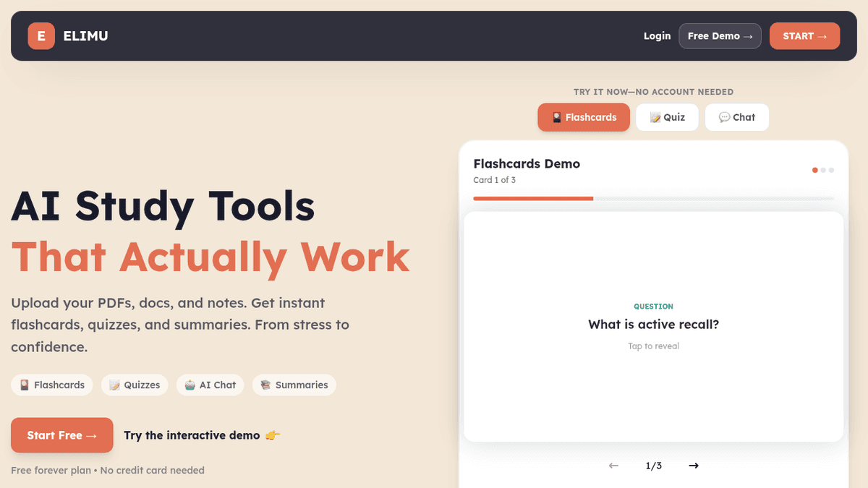Click the Quizzes feature chip icon
The height and width of the screenshot is (488, 868).
click(114, 385)
